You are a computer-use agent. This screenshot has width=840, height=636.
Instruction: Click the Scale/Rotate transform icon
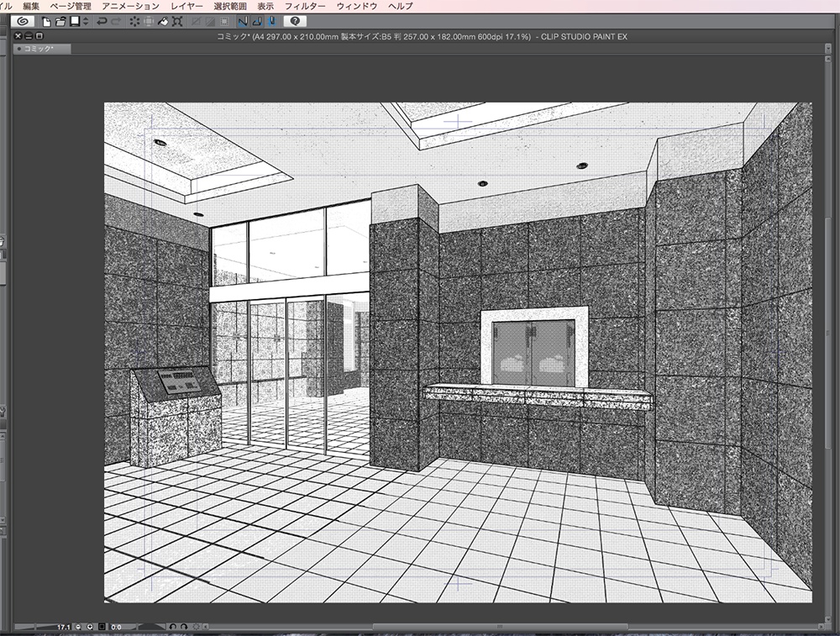click(x=177, y=22)
